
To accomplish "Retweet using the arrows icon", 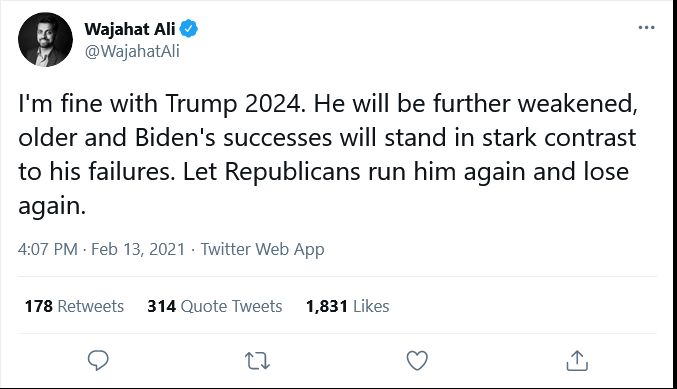I will tap(257, 361).
